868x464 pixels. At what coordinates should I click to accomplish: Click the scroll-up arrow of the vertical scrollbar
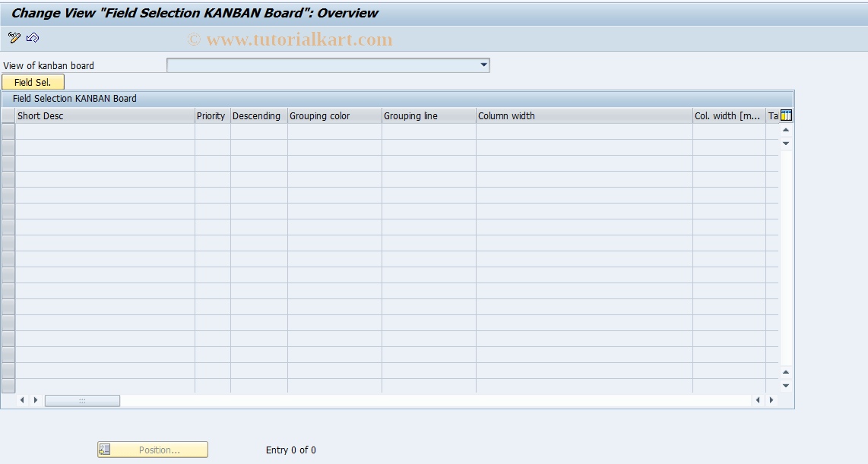785,129
